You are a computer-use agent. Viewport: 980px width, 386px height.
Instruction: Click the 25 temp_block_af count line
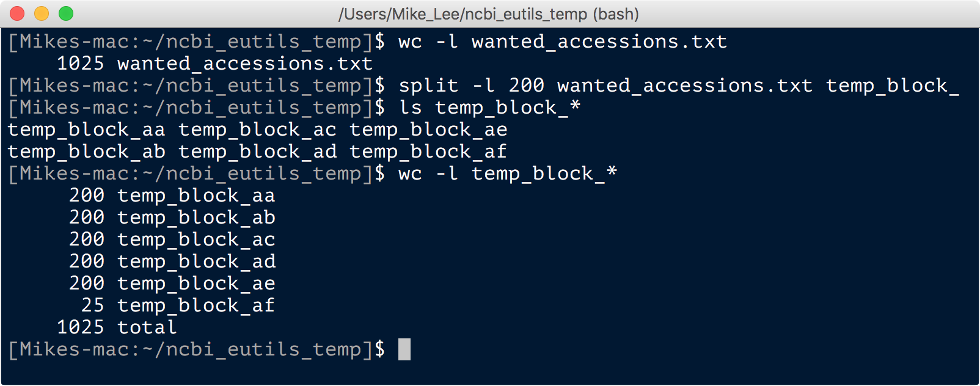(178, 305)
